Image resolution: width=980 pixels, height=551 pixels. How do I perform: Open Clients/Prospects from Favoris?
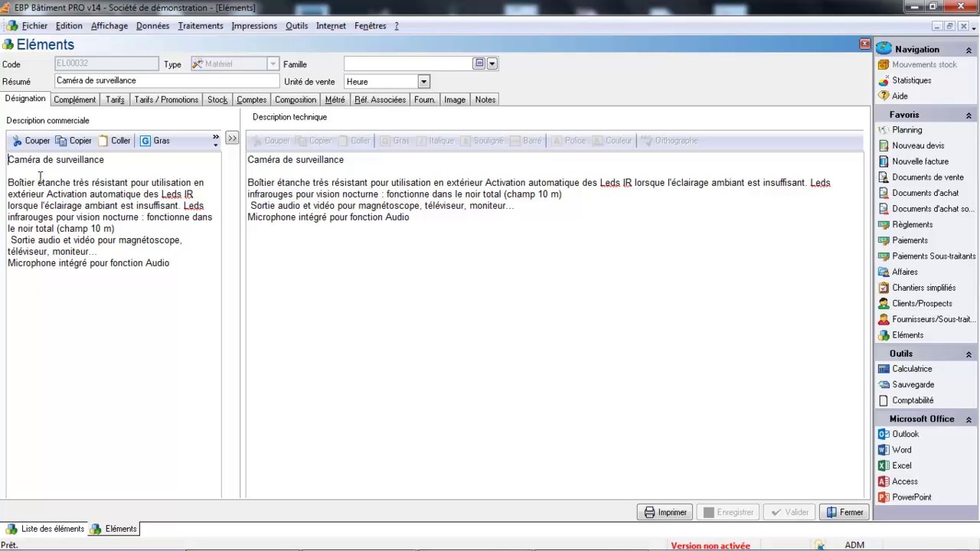tap(916, 304)
